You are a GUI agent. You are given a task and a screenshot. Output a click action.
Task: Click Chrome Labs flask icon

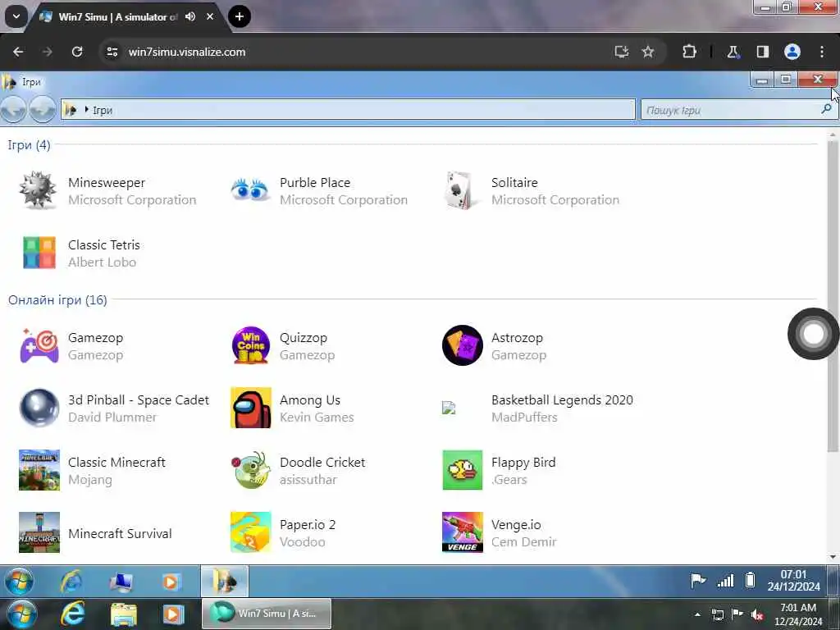point(733,52)
